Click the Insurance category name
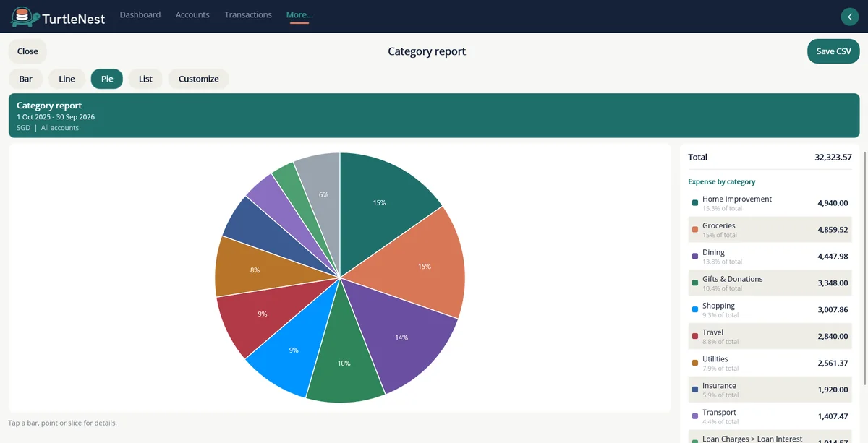Viewport: 868px width, 443px height. [719, 385]
